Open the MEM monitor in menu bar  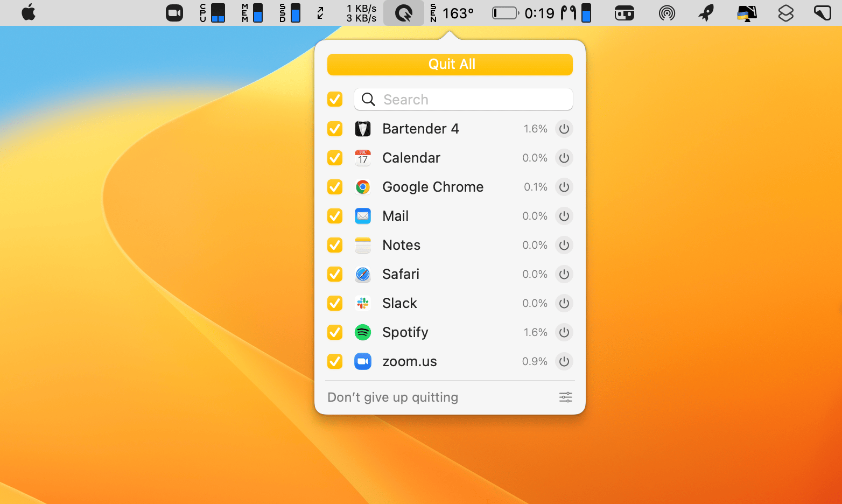252,13
